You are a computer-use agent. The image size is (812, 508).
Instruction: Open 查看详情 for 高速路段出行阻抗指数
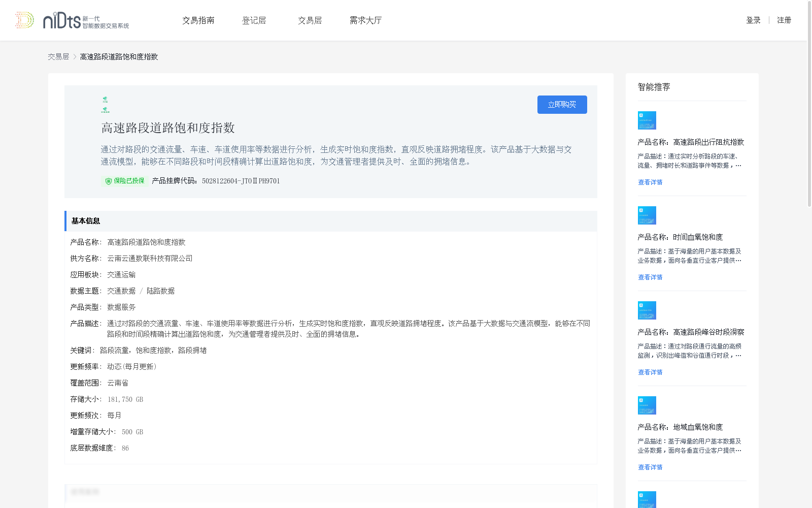click(650, 182)
